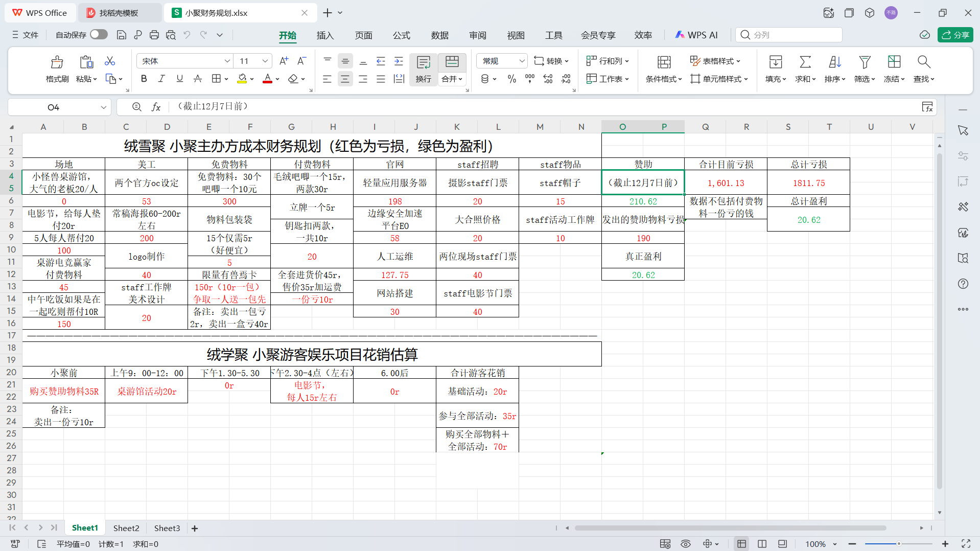
Task: Click the font color red swatch
Action: [x=267, y=79]
